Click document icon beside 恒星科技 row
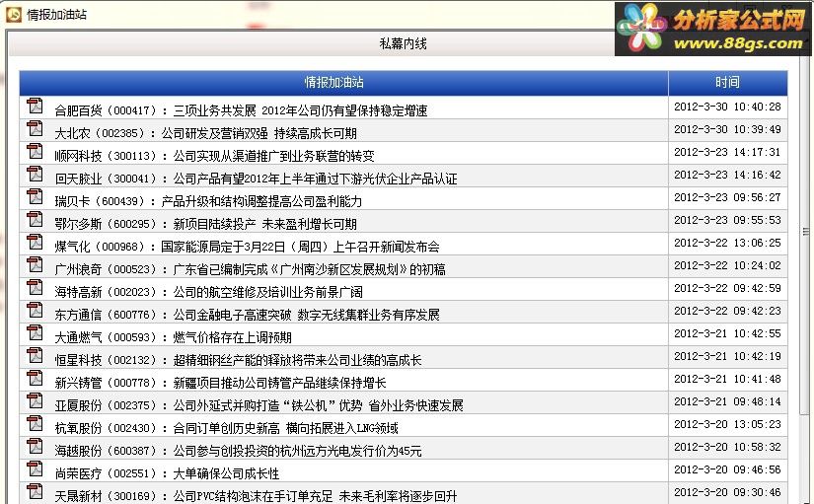The width and height of the screenshot is (814, 504). pyautogui.click(x=35, y=355)
